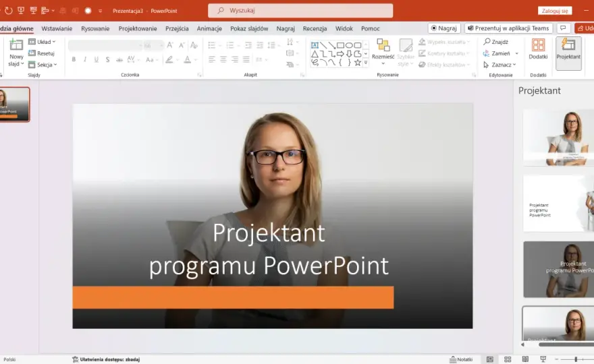Click the Znajdź search icon
The width and height of the screenshot is (594, 364).
coord(487,42)
